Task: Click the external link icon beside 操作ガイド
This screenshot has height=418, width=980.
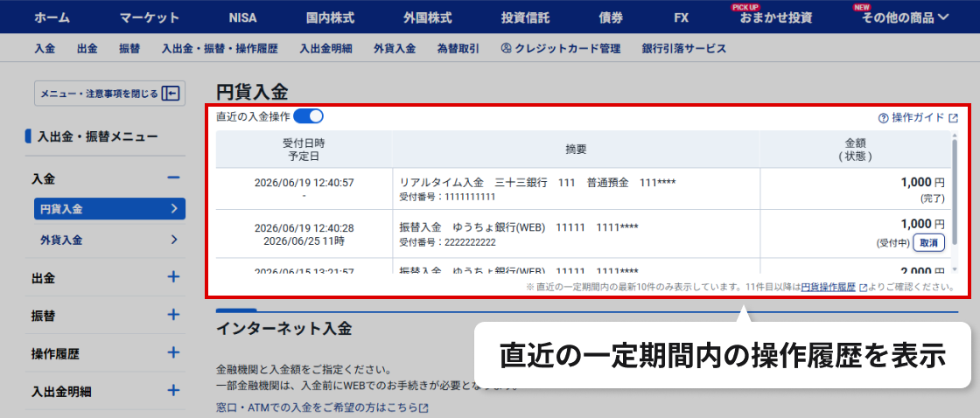Action: (x=953, y=118)
